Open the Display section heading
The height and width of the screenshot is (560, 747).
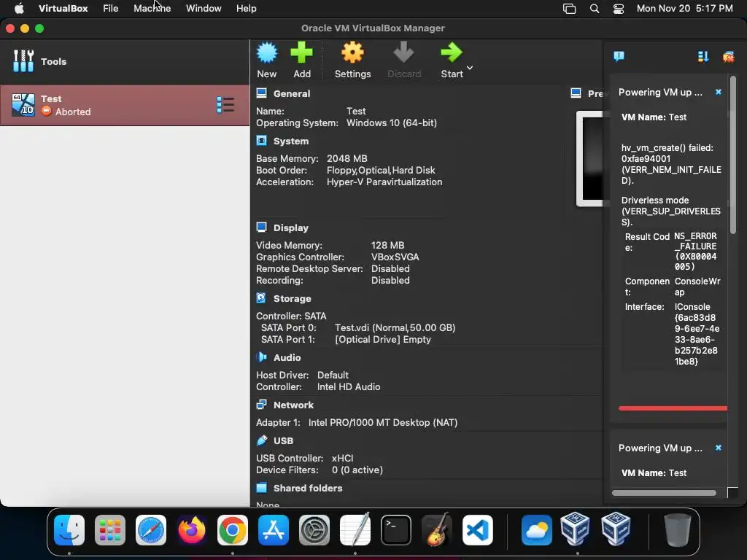pos(290,228)
